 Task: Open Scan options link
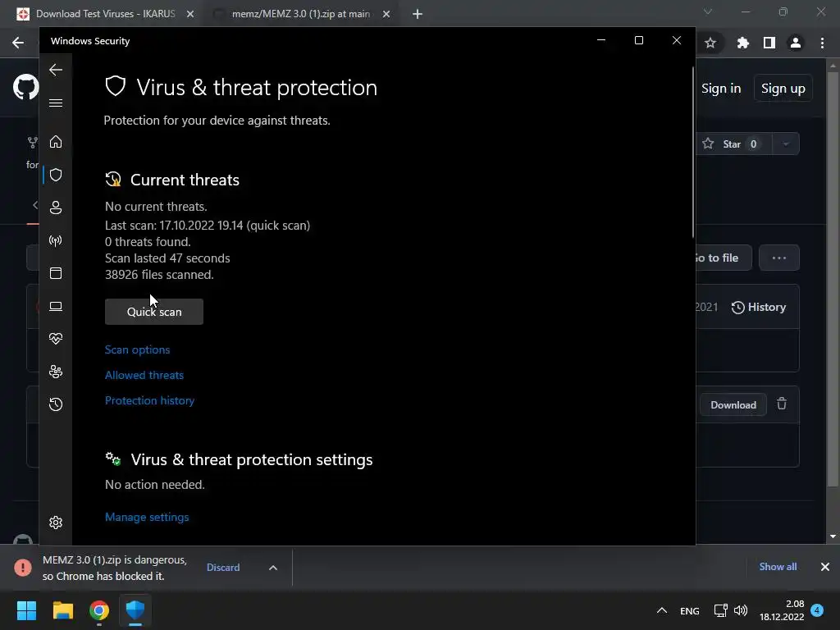(137, 349)
